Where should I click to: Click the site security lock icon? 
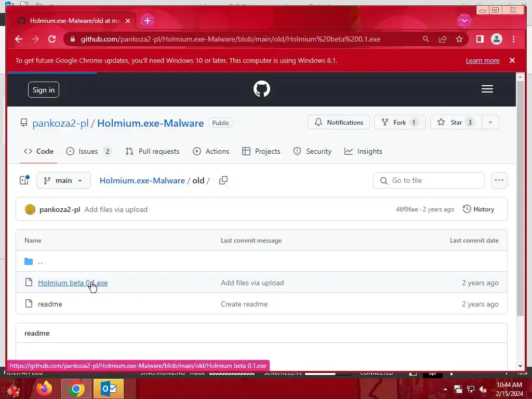point(72,39)
